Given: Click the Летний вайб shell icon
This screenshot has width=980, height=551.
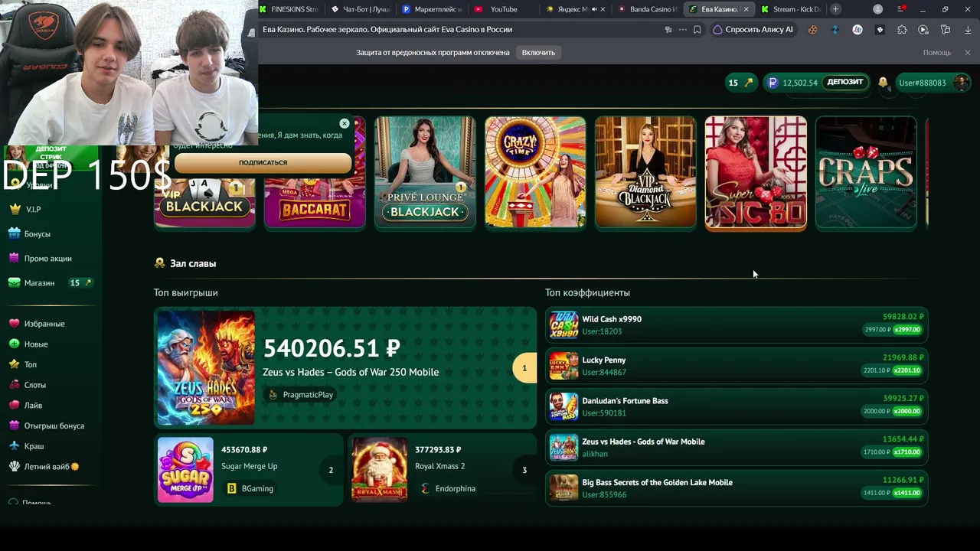Looking at the screenshot, I should point(15,466).
